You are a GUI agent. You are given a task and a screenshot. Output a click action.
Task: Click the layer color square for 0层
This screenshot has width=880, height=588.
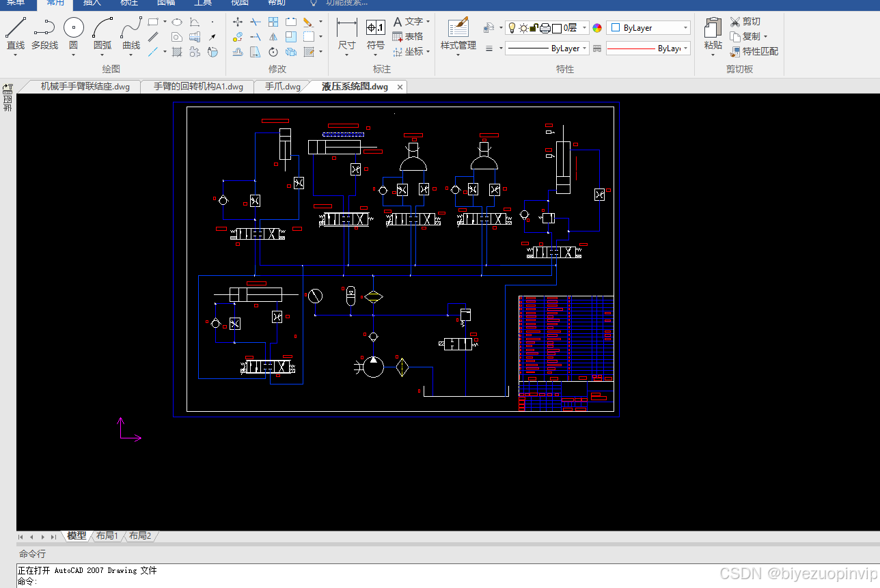click(x=557, y=28)
